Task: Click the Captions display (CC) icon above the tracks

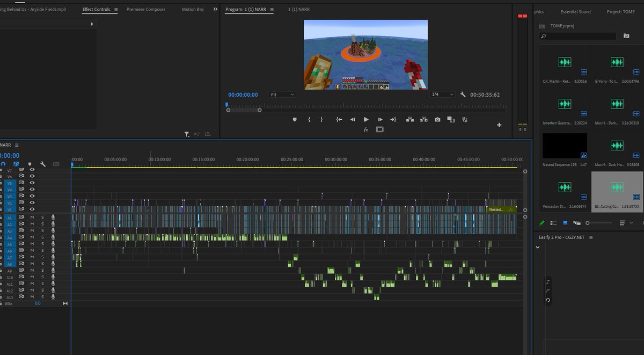Action: coord(56,164)
